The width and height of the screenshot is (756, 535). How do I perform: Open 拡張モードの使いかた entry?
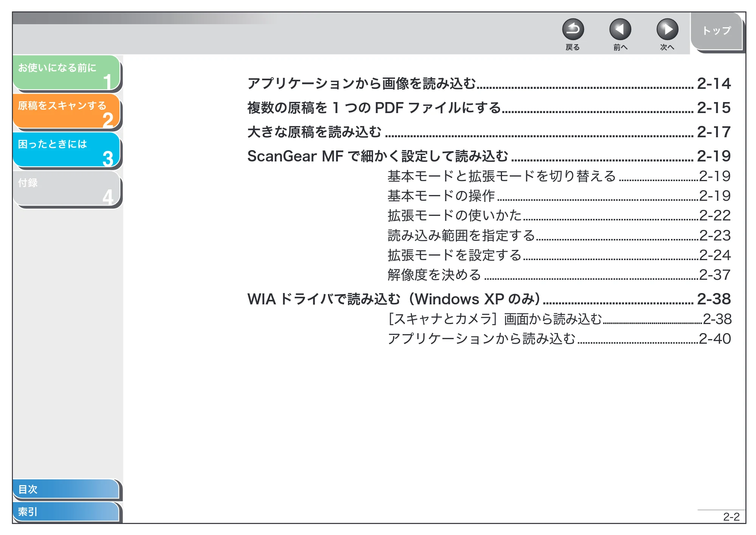point(559,215)
